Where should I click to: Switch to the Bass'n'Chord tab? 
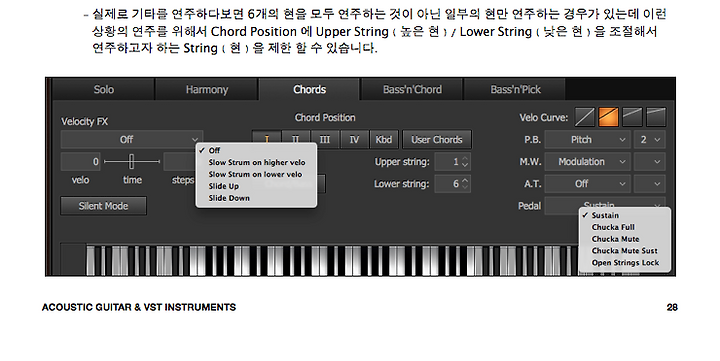pyautogui.click(x=412, y=90)
